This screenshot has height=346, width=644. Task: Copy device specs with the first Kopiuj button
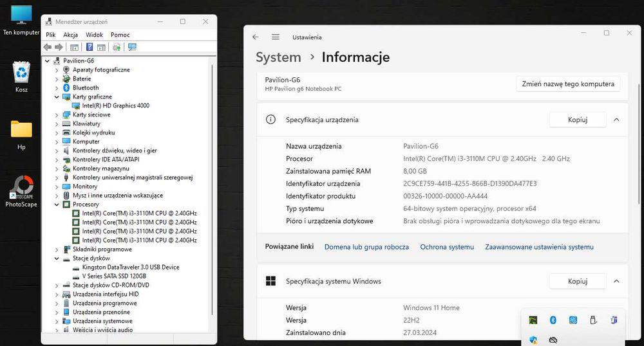point(577,120)
